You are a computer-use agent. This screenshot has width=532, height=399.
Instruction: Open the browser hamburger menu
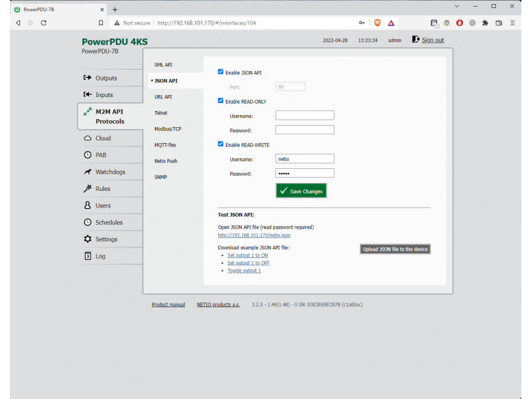click(512, 23)
